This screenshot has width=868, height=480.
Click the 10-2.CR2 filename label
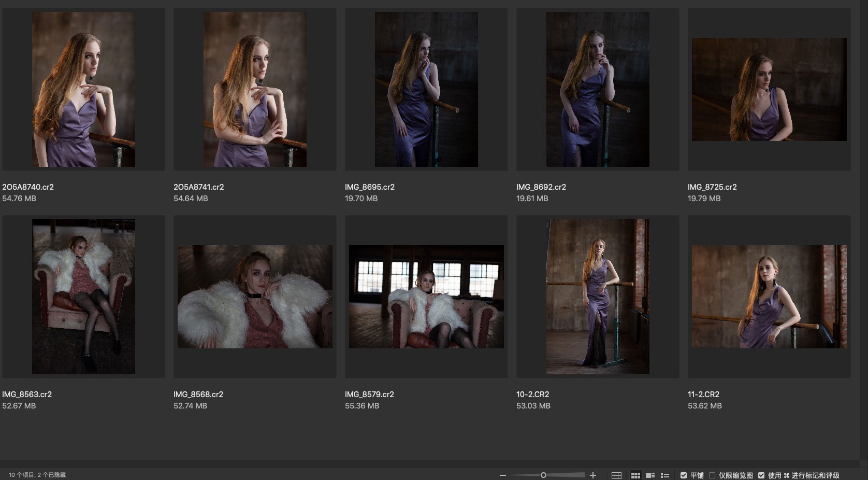532,394
